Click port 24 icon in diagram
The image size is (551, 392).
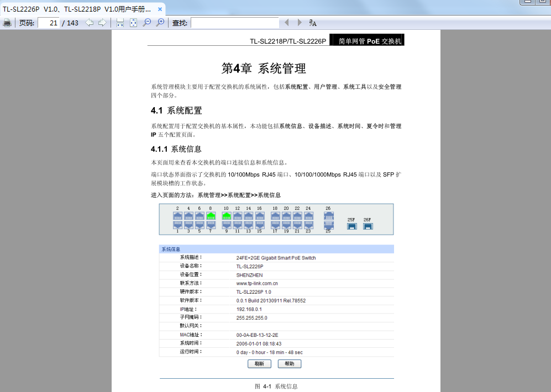tap(309, 216)
